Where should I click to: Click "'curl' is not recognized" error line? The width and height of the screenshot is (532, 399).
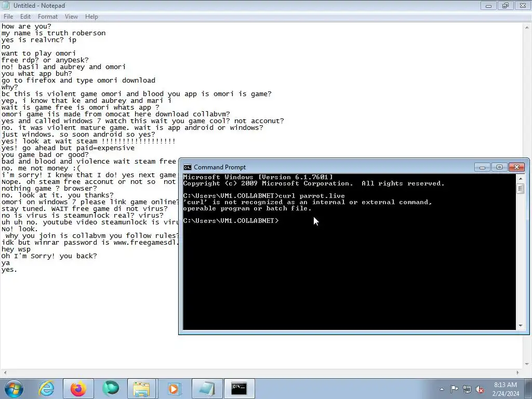(308, 202)
